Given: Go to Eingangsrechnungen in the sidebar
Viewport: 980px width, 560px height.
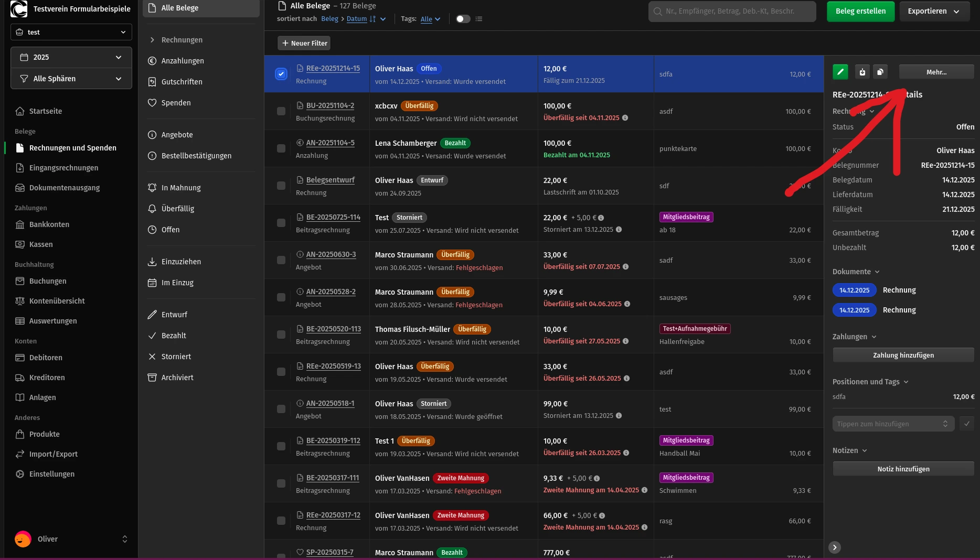Looking at the screenshot, I should pos(63,168).
